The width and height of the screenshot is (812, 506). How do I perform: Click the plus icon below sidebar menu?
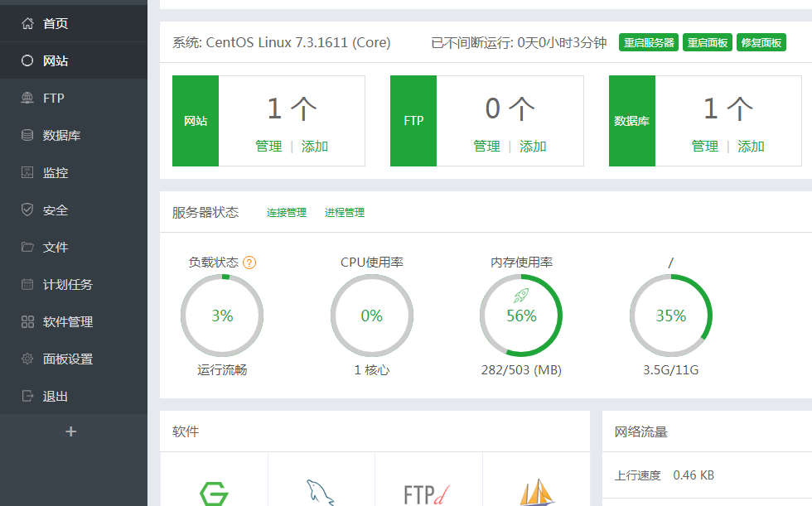coord(71,431)
